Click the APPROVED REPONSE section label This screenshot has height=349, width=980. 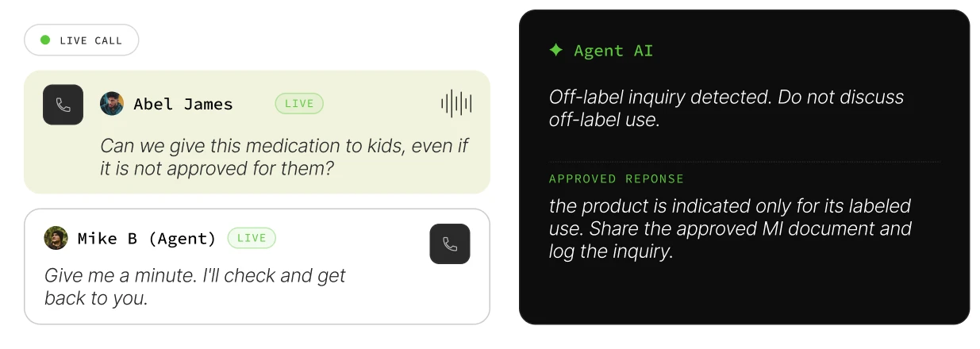617,179
